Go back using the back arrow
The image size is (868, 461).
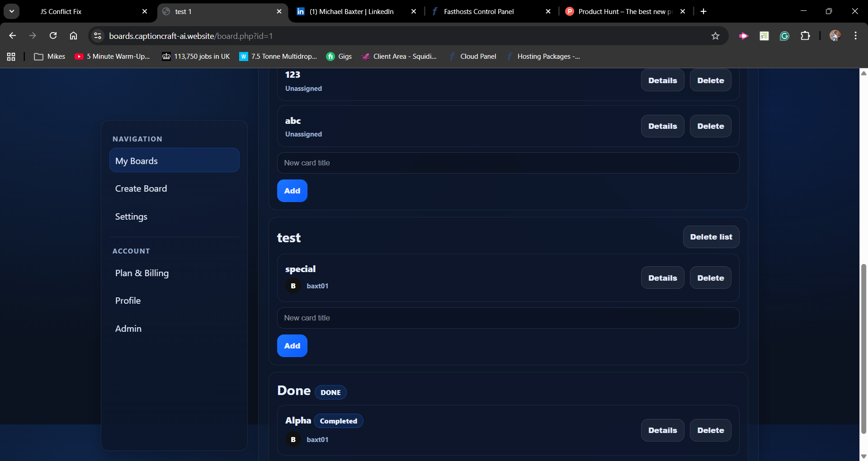click(x=12, y=36)
